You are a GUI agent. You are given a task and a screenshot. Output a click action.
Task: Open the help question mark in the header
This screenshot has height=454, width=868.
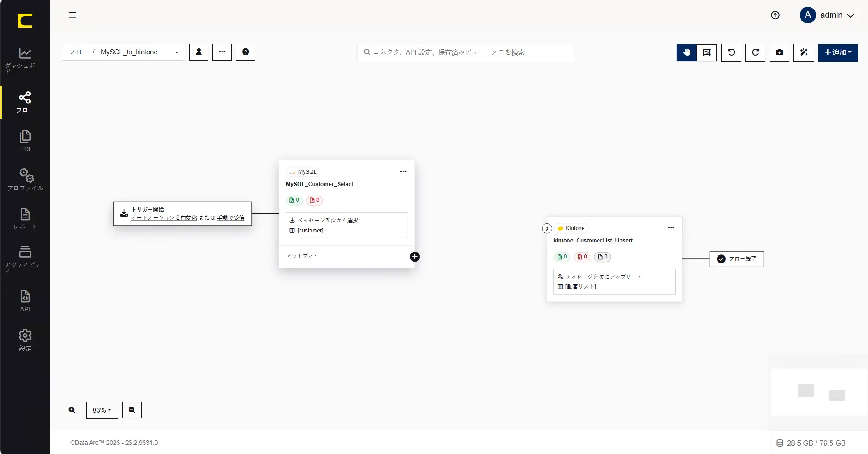(775, 15)
